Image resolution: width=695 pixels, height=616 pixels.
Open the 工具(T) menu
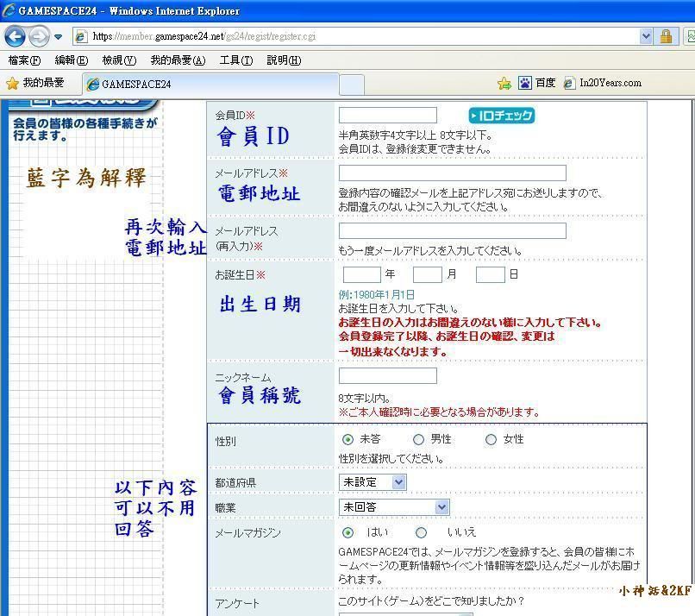[x=235, y=60]
